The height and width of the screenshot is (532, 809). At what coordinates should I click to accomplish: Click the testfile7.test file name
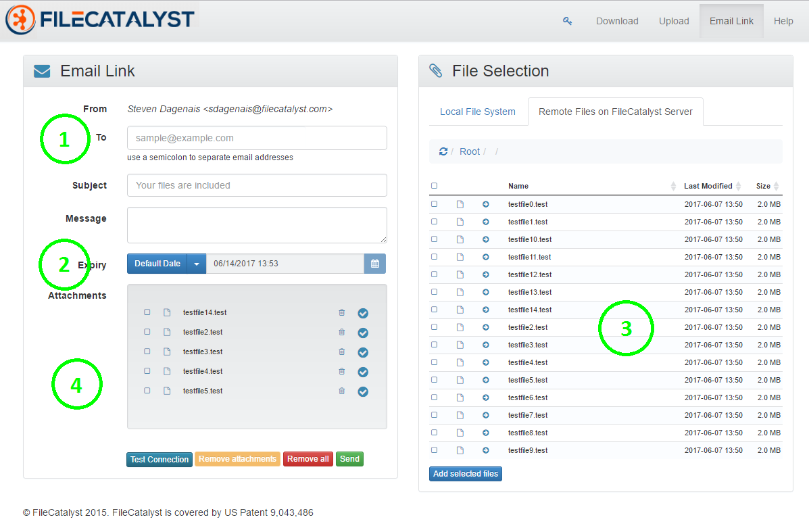click(x=528, y=415)
